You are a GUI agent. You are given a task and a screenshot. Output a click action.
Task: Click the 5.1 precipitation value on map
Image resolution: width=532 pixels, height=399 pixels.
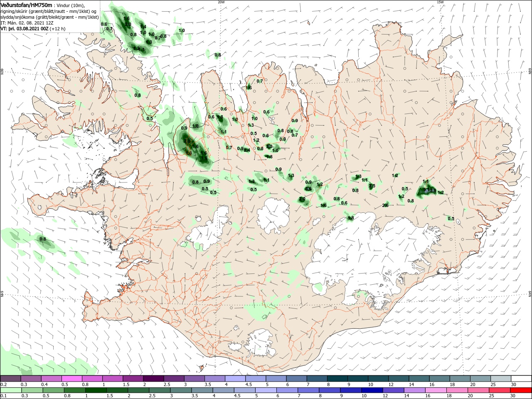(x=426, y=190)
